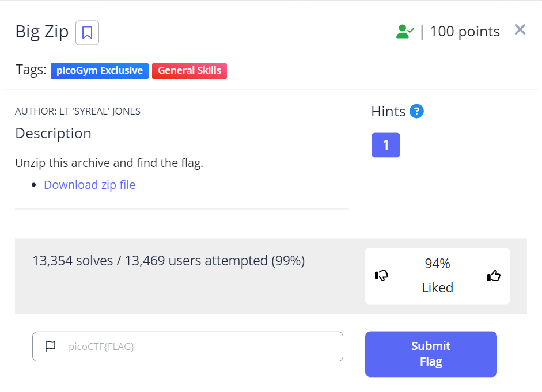The image size is (542, 392).
Task: Click the solves statistics text
Action: [x=169, y=261]
